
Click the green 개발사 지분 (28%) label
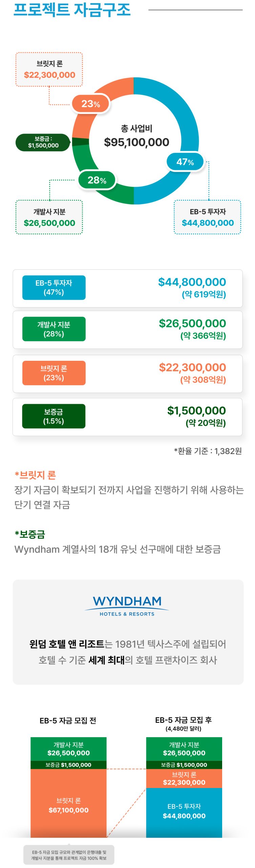pyautogui.click(x=54, y=329)
